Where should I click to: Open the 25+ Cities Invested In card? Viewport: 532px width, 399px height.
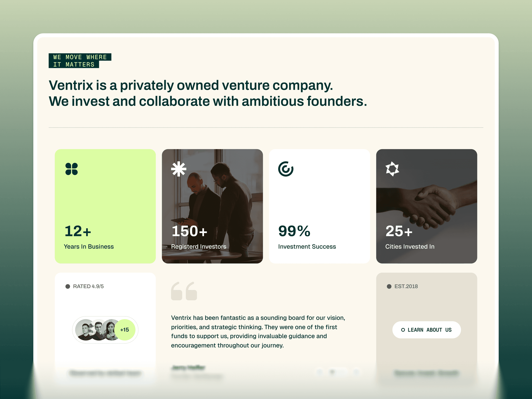(x=427, y=206)
